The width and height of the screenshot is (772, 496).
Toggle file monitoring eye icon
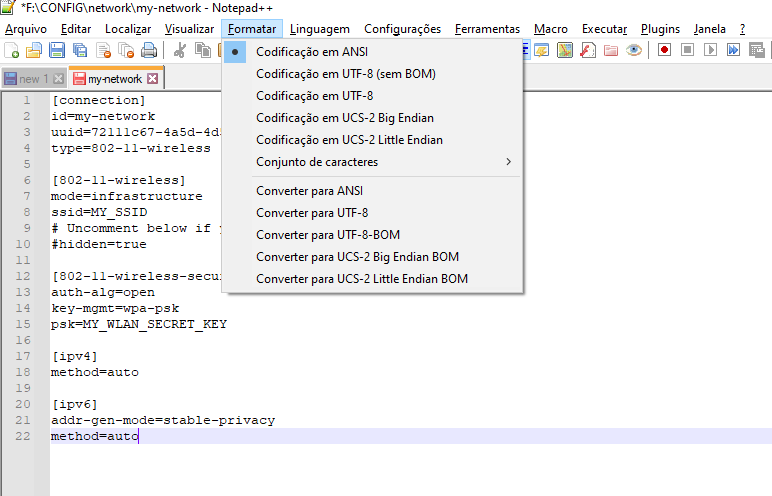click(634, 50)
